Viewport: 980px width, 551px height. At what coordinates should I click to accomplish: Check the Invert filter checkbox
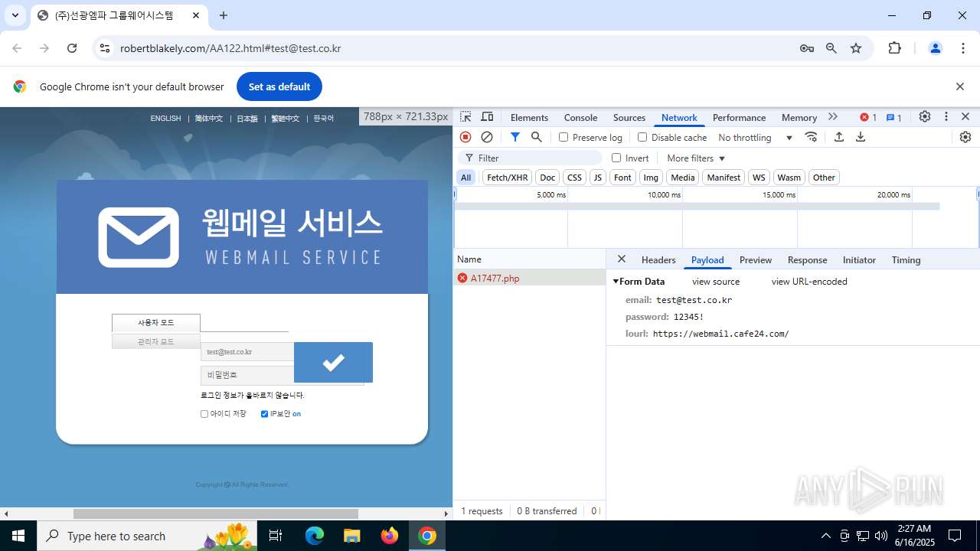pos(616,158)
